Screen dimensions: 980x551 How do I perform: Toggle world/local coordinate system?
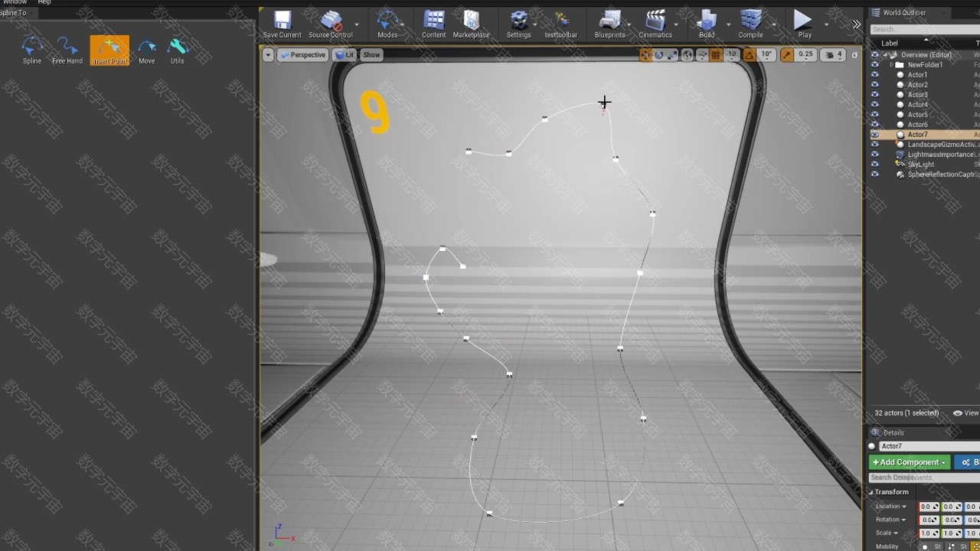tap(688, 55)
